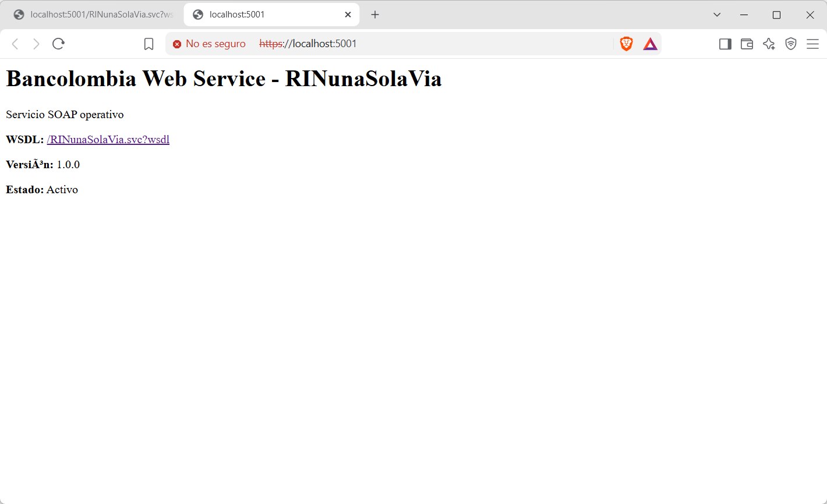Bookmark this page using the bookmark icon
Viewport: 827px width, 504px height.
click(x=149, y=44)
